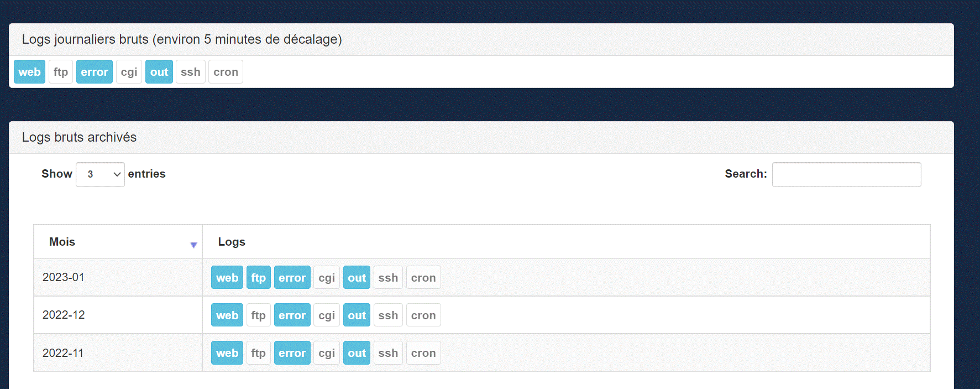Download the 2023-01 ftp log
This screenshot has width=980, height=389.
[258, 278]
